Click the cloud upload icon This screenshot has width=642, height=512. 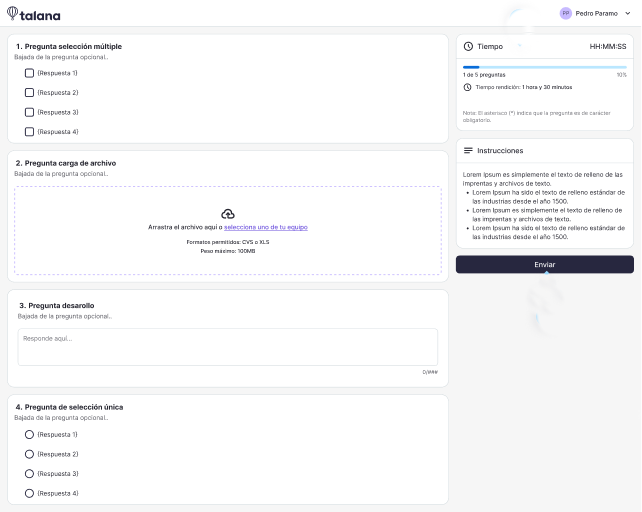point(228,214)
